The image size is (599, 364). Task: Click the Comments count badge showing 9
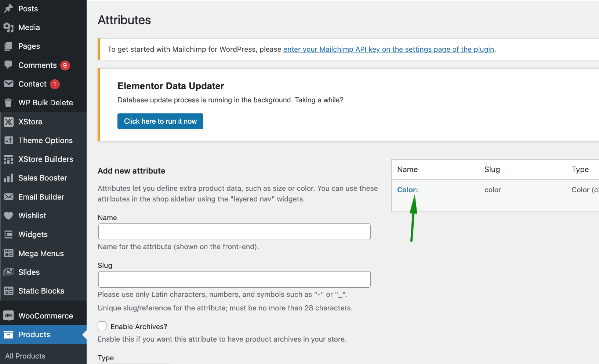tap(65, 65)
